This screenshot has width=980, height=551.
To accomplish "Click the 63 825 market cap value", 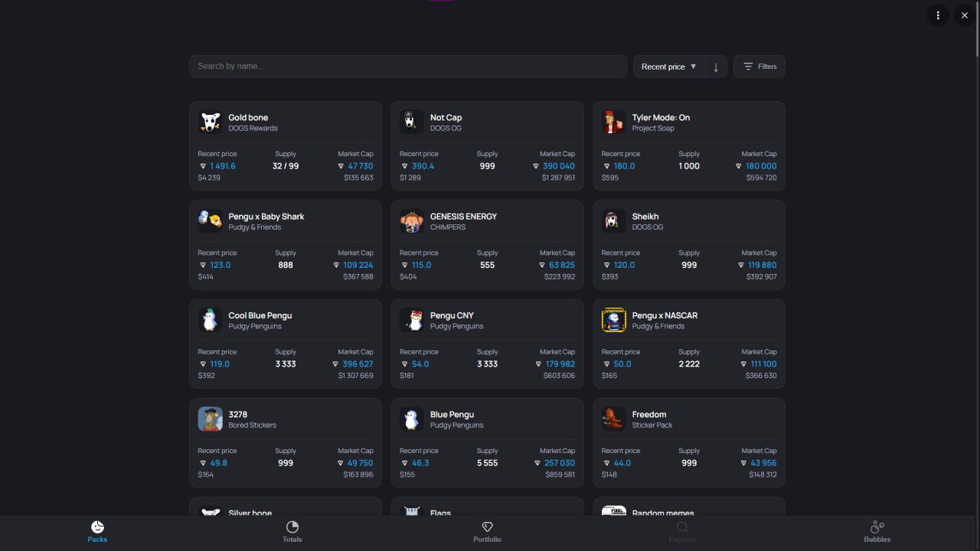I will pyautogui.click(x=562, y=266).
